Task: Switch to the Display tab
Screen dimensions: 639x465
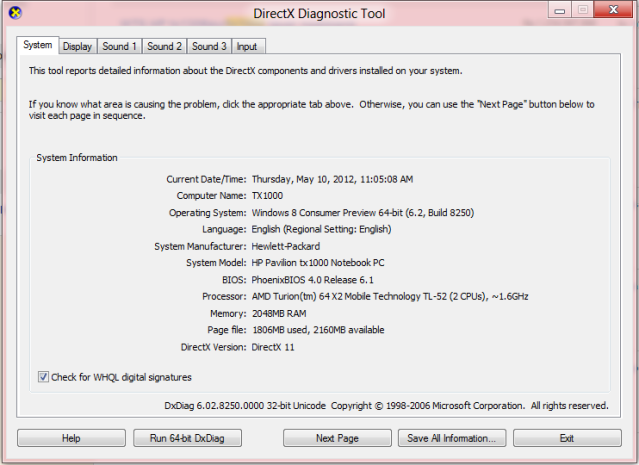Action: (77, 46)
